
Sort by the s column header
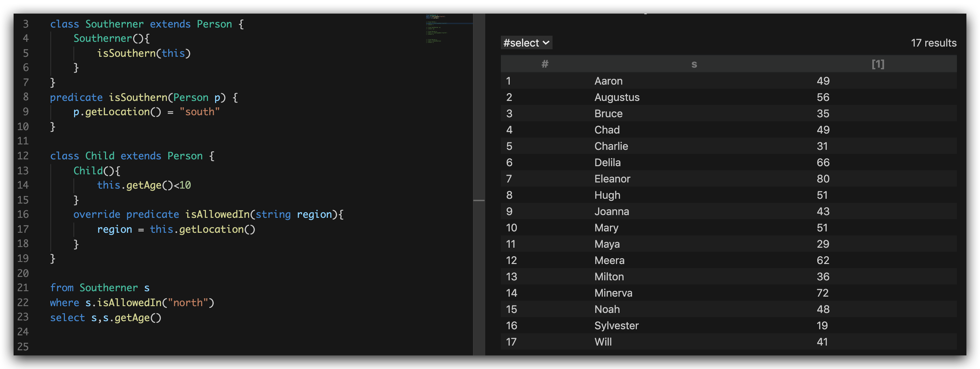(694, 64)
